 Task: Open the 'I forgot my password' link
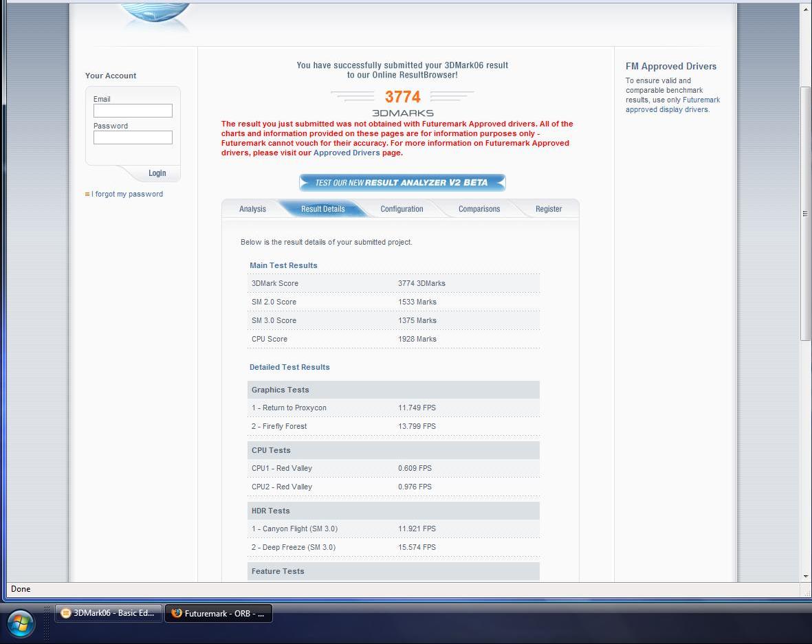(127, 194)
